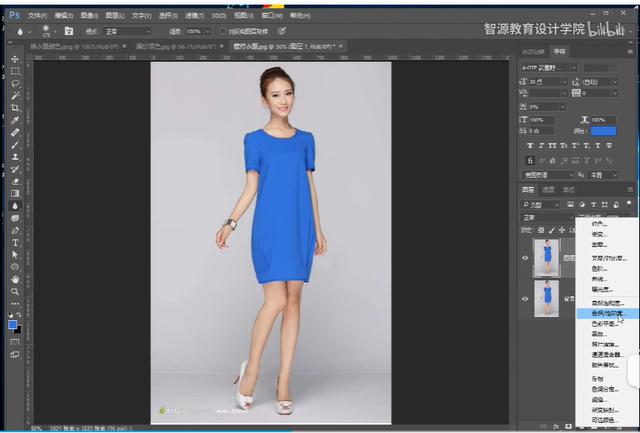
Task: Select the Brush tool
Action: point(15,145)
